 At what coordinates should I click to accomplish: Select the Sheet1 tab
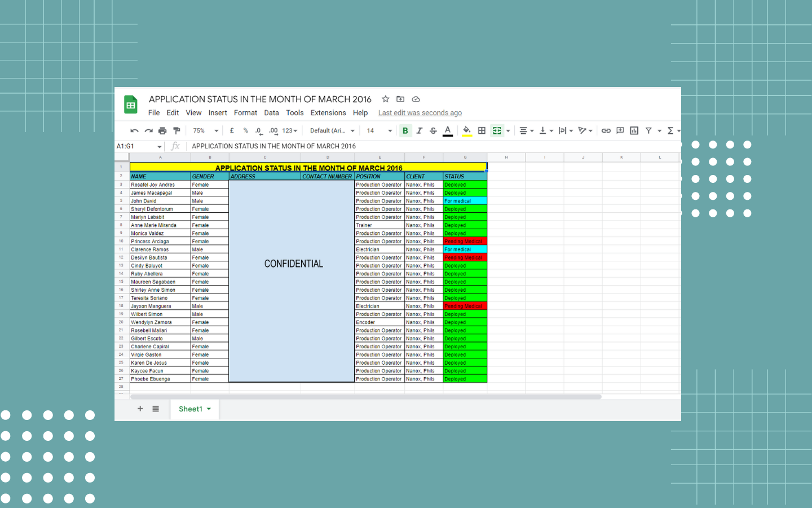(195, 409)
